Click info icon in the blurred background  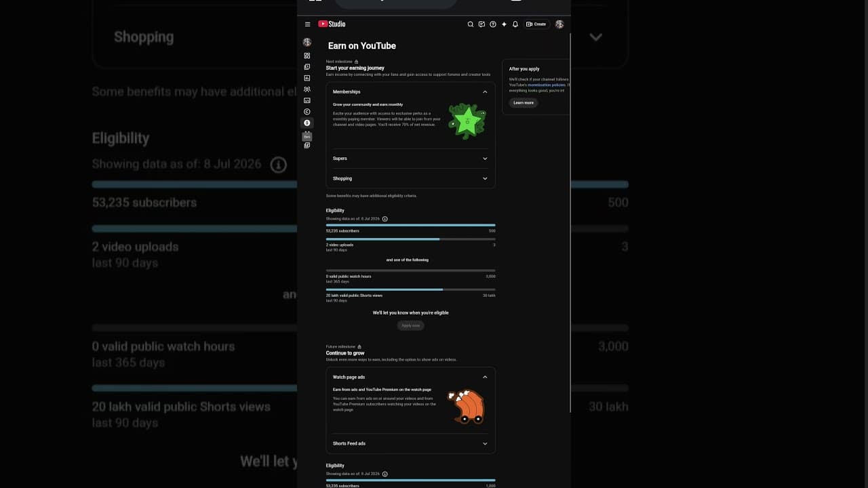coord(278,165)
